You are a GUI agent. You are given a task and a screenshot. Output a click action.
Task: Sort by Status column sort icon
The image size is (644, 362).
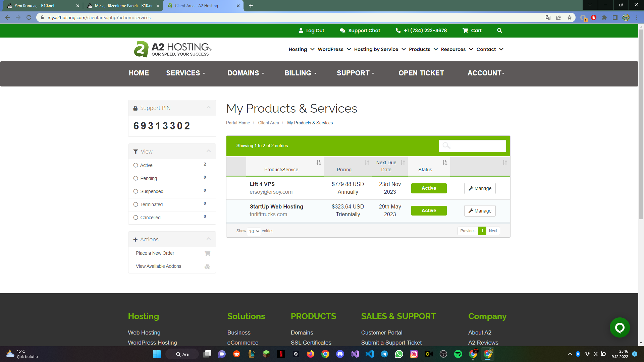tap(445, 163)
